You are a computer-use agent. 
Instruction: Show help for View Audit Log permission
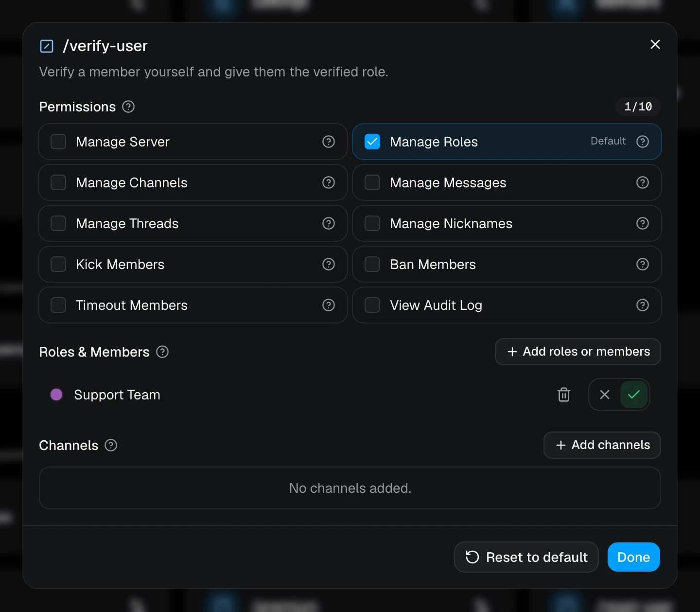[643, 305]
